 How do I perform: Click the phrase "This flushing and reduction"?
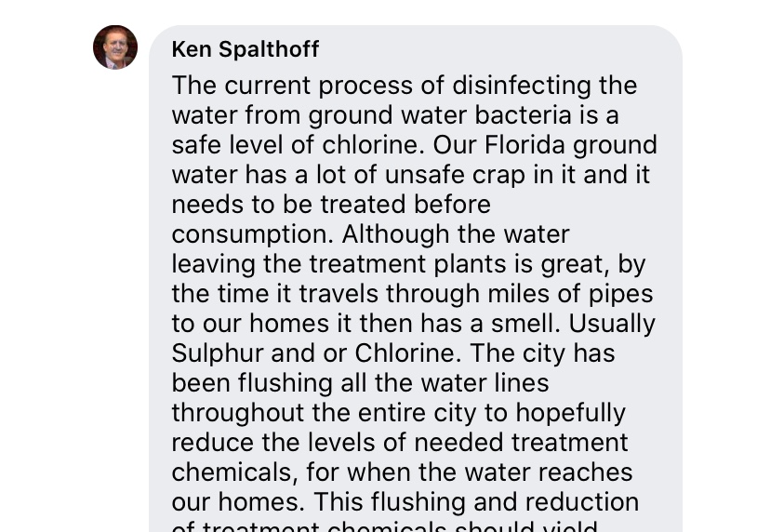point(476,502)
